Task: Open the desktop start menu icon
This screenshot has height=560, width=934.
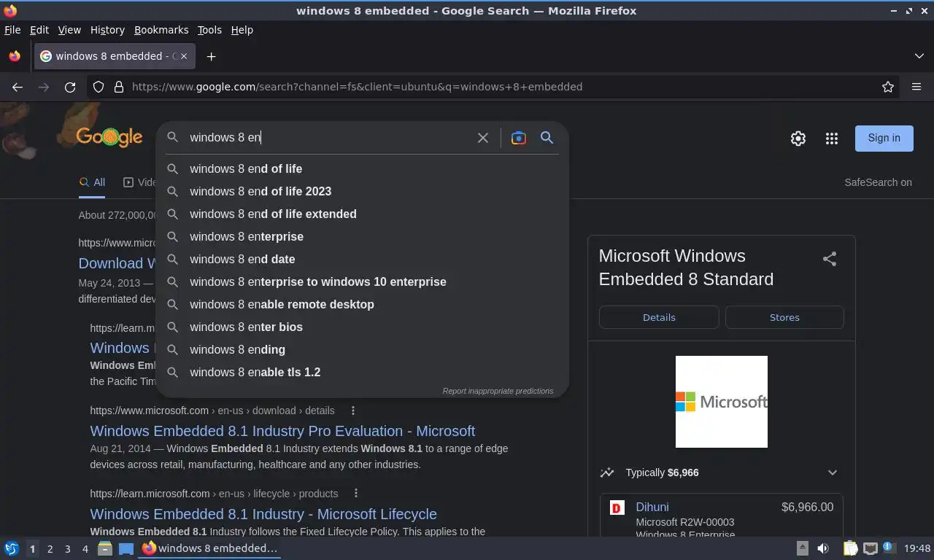Action: pyautogui.click(x=11, y=548)
